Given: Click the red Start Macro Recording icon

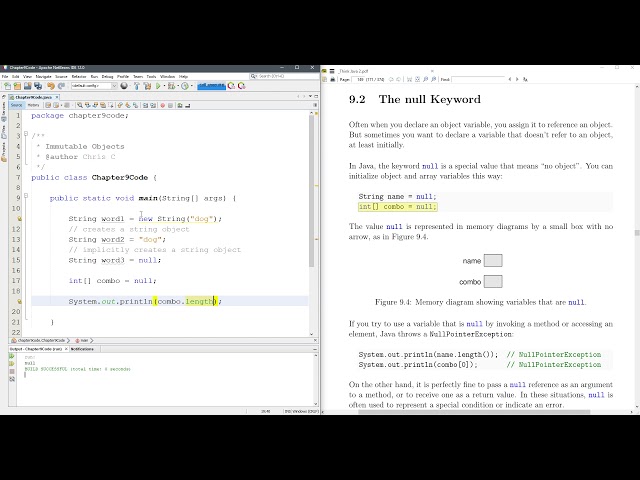Looking at the screenshot, I should pyautogui.click(x=162, y=105).
